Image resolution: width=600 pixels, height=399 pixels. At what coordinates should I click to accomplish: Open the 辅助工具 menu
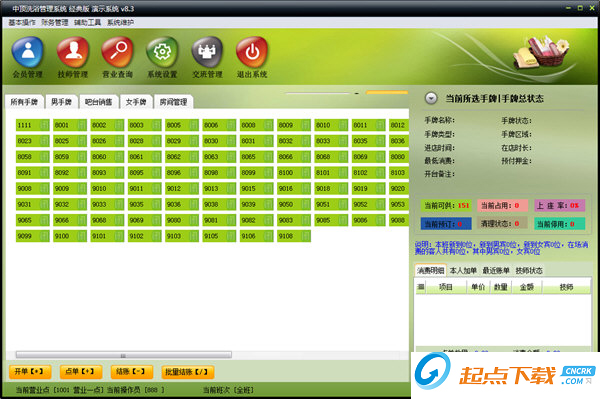88,23
